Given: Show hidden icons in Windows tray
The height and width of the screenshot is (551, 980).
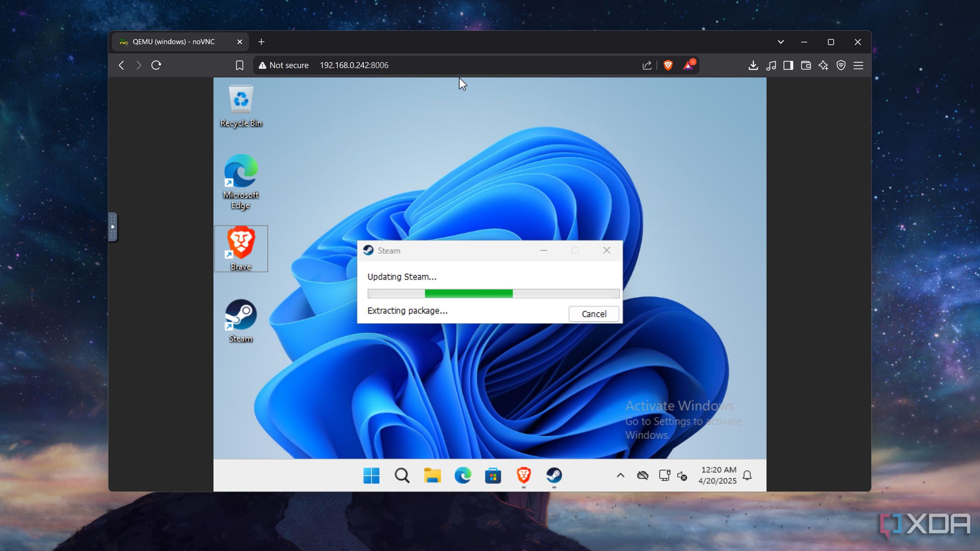Looking at the screenshot, I should (620, 475).
